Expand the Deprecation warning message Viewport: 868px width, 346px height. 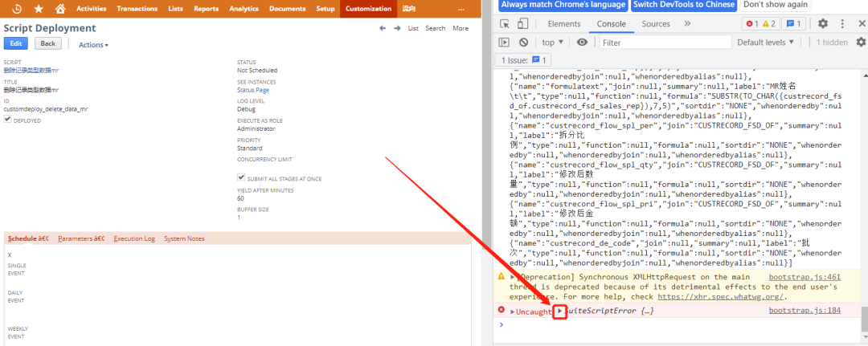(x=513, y=276)
